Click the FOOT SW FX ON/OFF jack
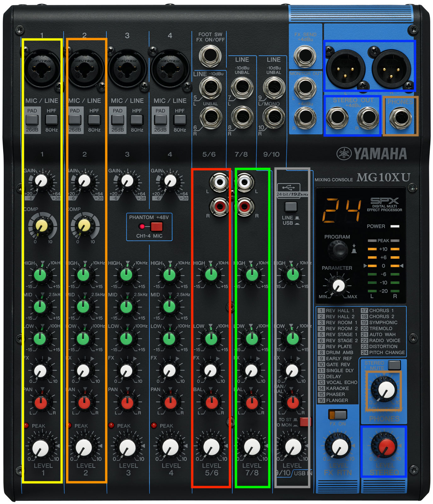Screen dimensions: 433x504 [210, 56]
